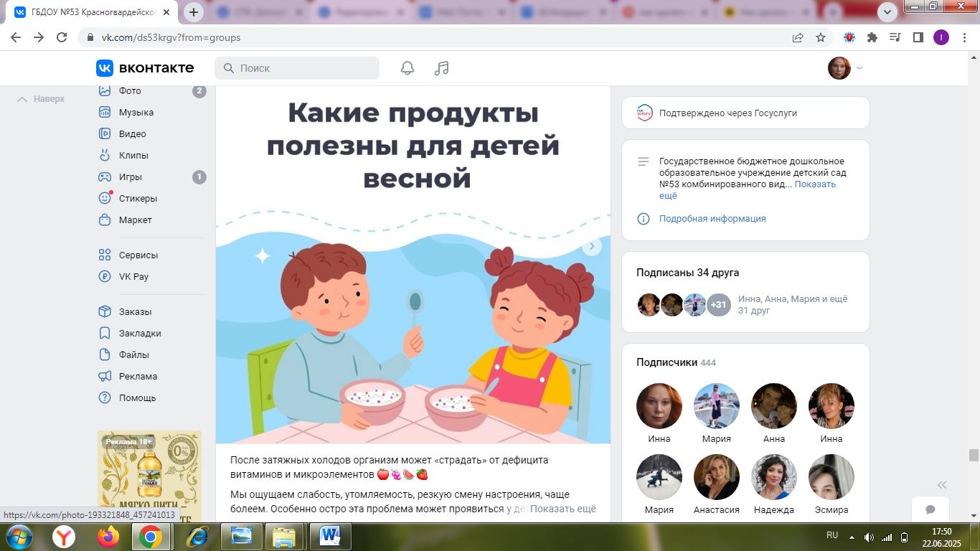Open VK Pay section

[x=133, y=276]
